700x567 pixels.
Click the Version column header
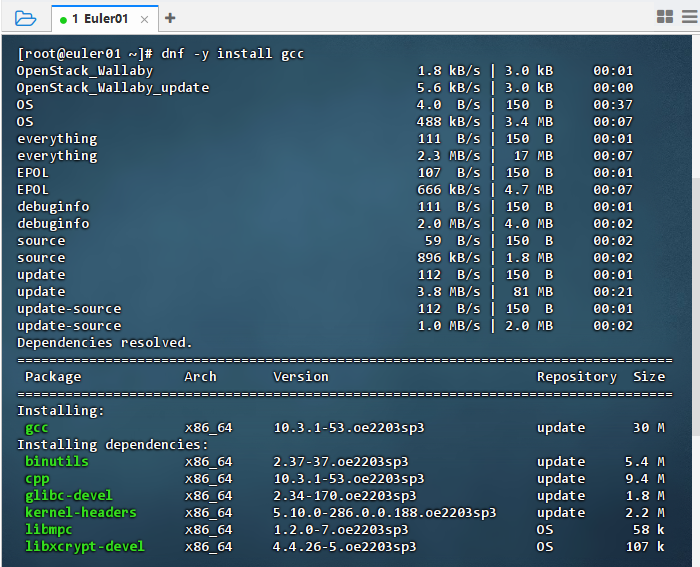pyautogui.click(x=300, y=376)
